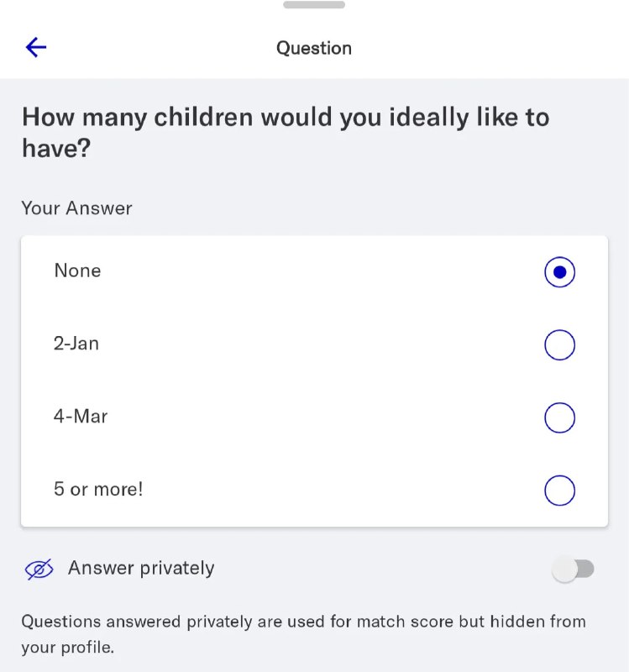Click 'your profile.' in the footer note
629x672 pixels.
[x=68, y=648]
